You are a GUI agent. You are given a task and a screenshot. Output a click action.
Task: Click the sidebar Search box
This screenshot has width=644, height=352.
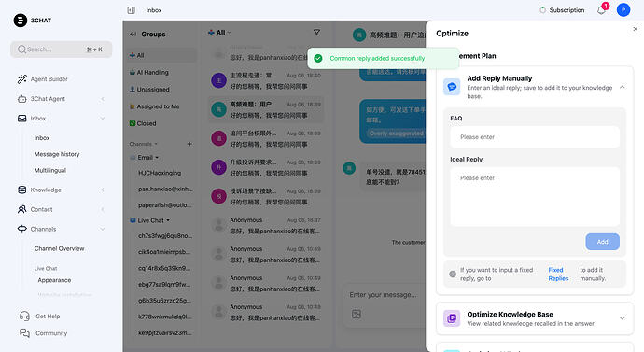[62, 49]
